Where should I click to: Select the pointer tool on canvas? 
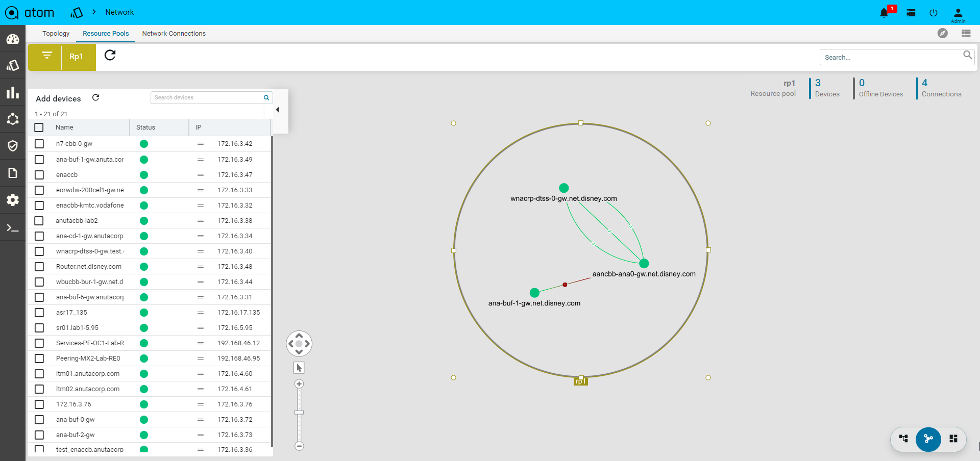(299, 368)
